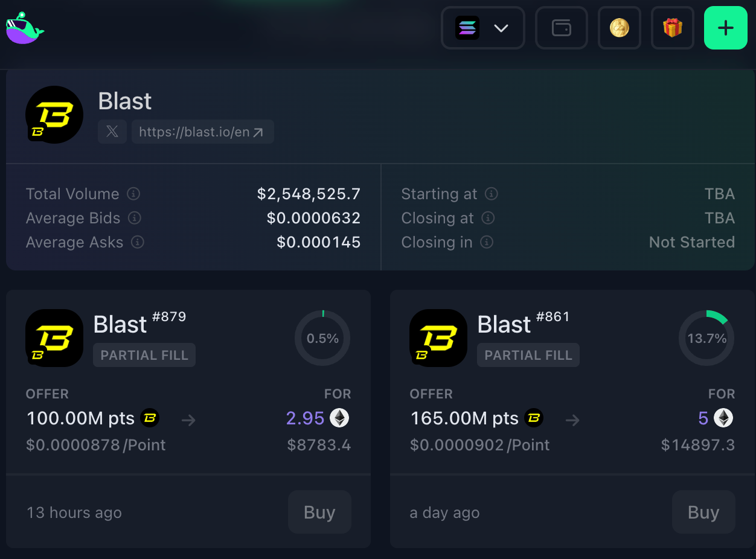The height and width of the screenshot is (559, 756).
Task: Click the 13.7% fill progress ring
Action: click(x=706, y=338)
